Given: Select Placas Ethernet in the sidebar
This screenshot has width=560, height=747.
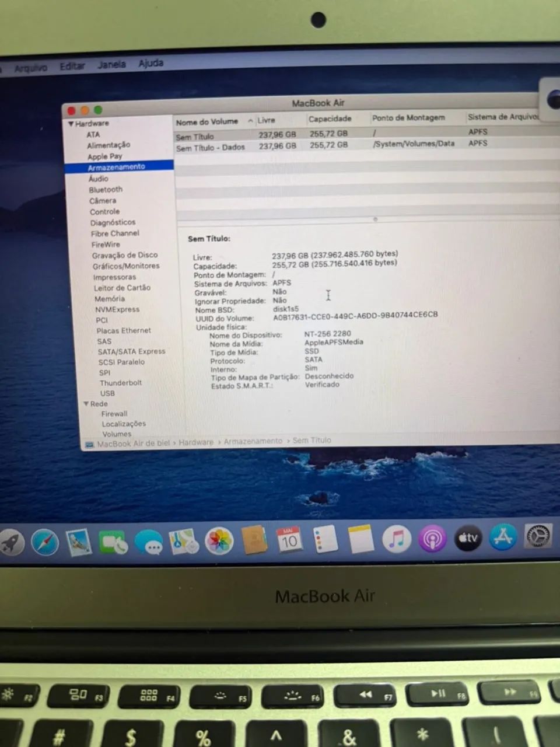Looking at the screenshot, I should [x=124, y=330].
